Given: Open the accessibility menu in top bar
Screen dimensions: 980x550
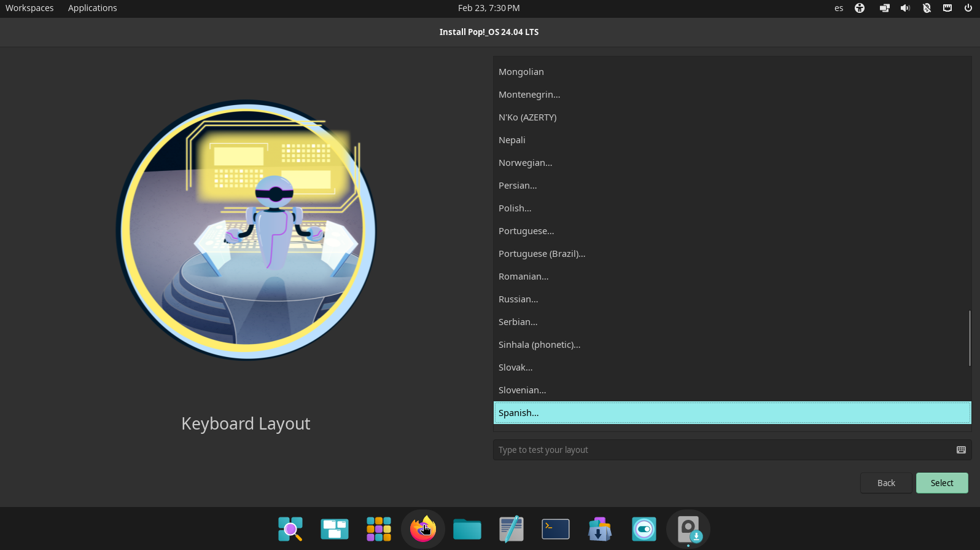Looking at the screenshot, I should [x=860, y=8].
